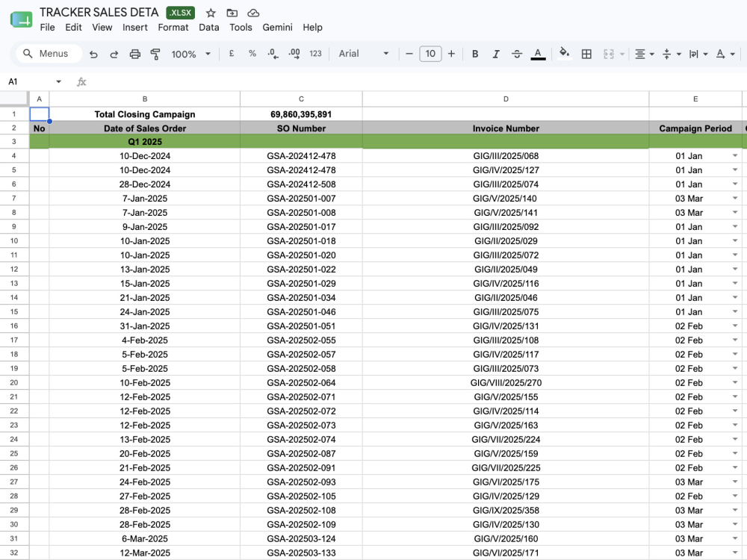Open text wrapping options
The image size is (747, 560).
698,54
